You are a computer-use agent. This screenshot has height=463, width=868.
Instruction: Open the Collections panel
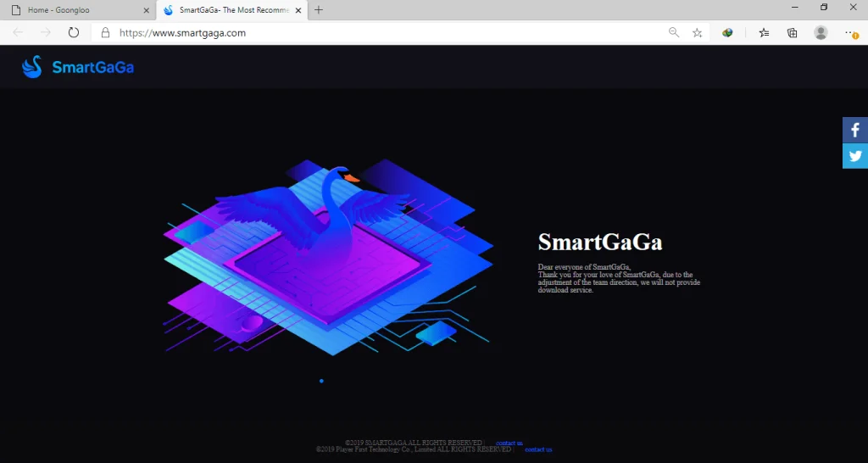click(793, 33)
